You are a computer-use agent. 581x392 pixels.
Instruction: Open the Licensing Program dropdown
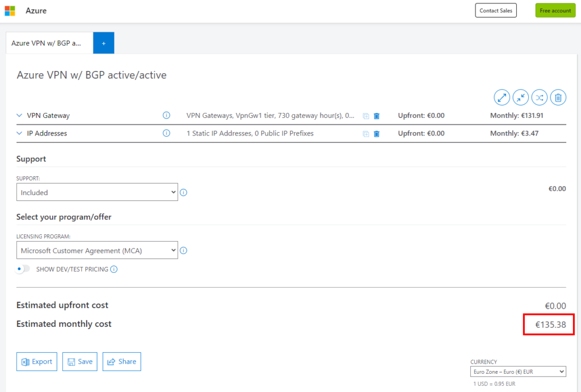tap(97, 251)
